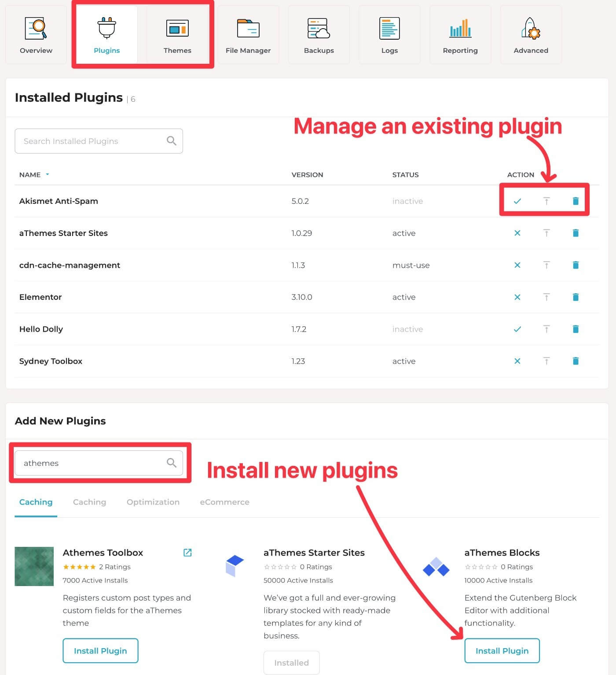This screenshot has width=616, height=675.
Task: Activate the Hello Dolly plugin checkmark
Action: click(517, 329)
